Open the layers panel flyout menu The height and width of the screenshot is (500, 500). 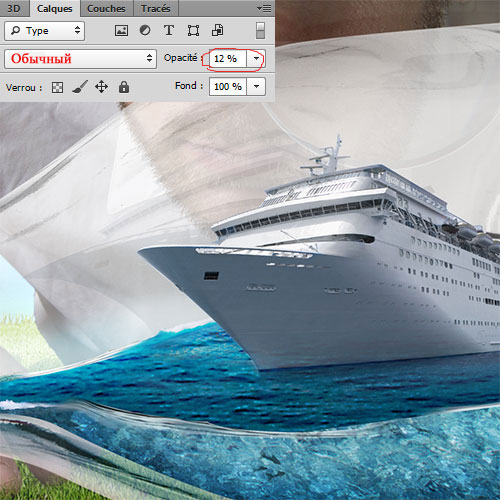coord(264,9)
